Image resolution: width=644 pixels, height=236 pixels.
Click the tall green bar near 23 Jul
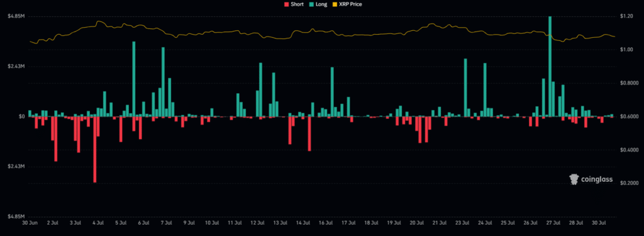[x=465, y=87]
